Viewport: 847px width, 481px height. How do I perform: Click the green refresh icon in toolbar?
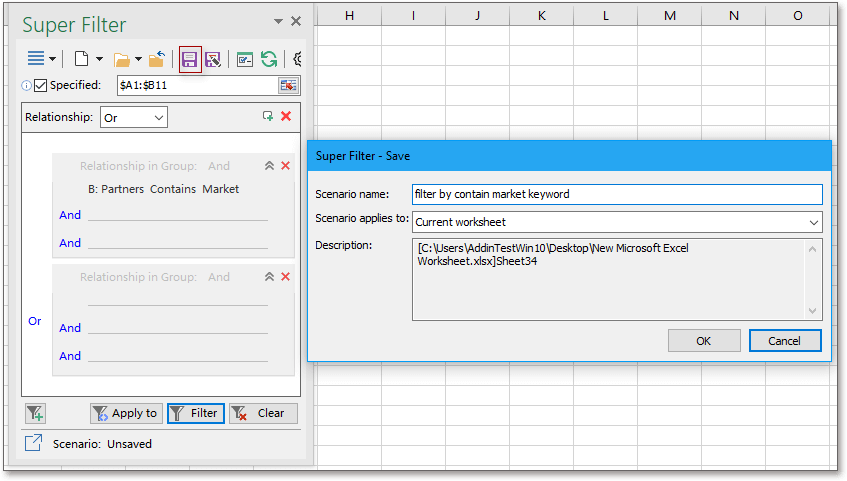tap(269, 59)
